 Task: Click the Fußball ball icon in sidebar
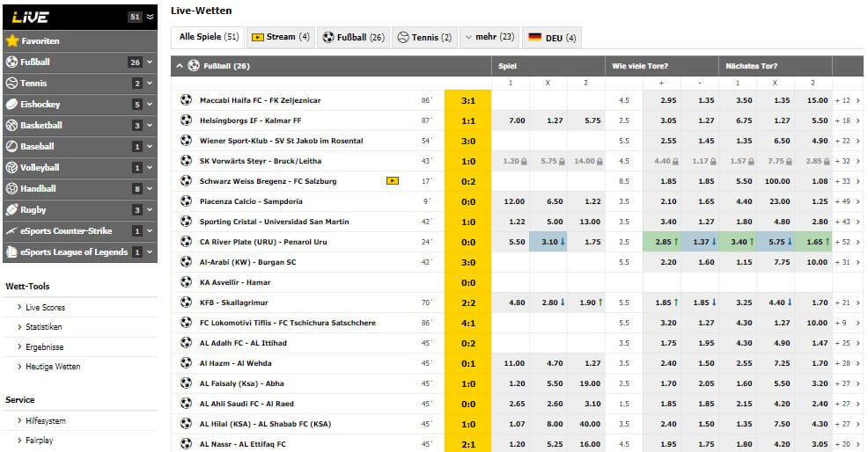click(x=11, y=62)
